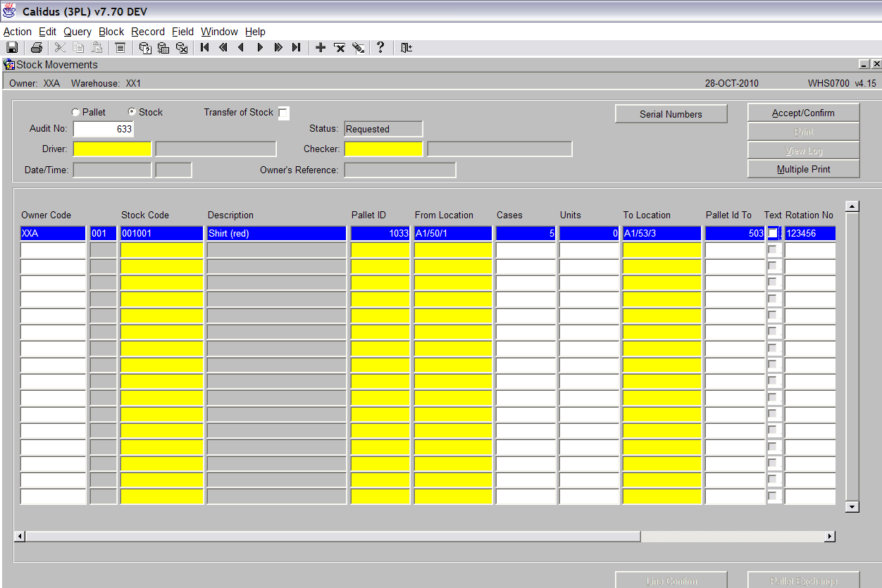Click Description cell Shirt (red)
882x588 pixels.
pyautogui.click(x=277, y=233)
